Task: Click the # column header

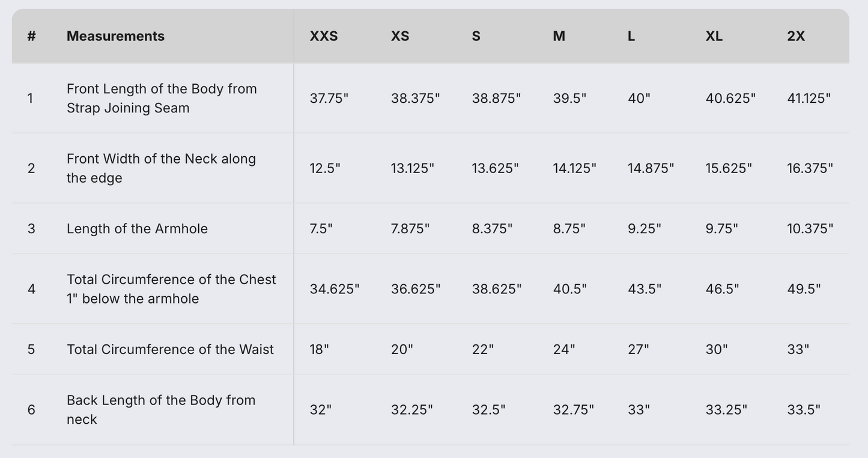Action: (31, 36)
